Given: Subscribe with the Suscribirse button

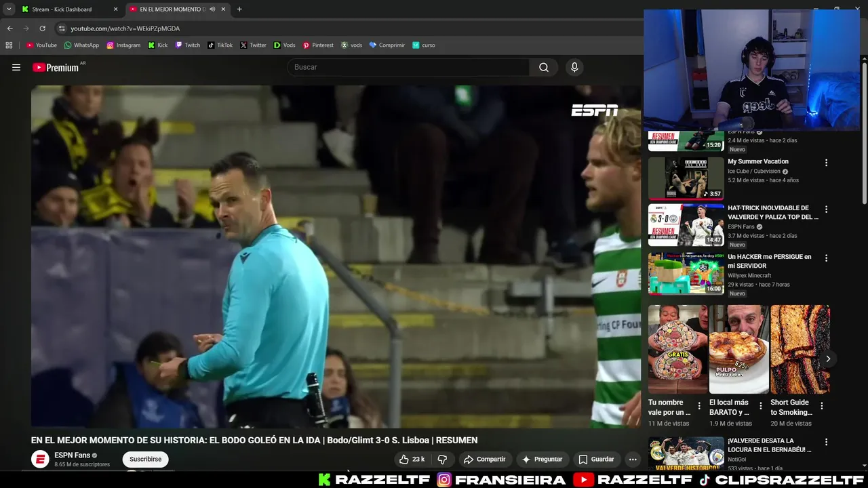Looking at the screenshot, I should 145,459.
